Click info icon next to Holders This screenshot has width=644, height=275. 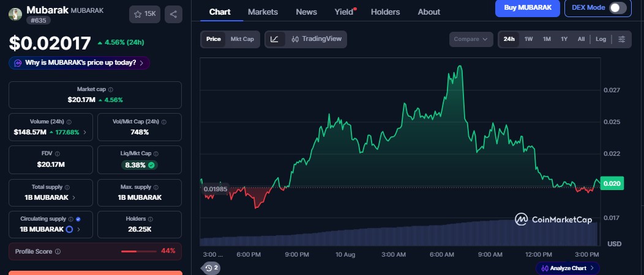pos(151,219)
